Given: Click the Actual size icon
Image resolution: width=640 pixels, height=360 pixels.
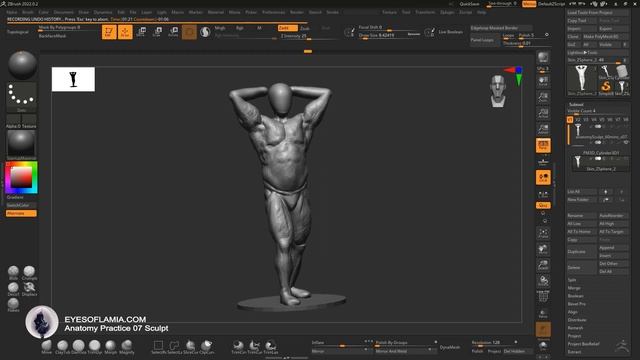Looking at the screenshot, I should coord(543,113).
